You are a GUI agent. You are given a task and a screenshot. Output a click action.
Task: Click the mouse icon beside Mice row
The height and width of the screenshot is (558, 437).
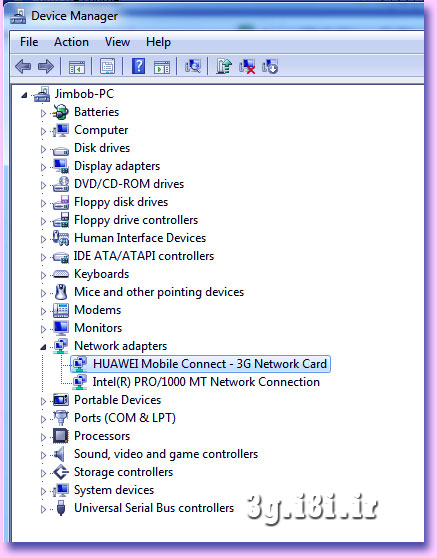(61, 292)
